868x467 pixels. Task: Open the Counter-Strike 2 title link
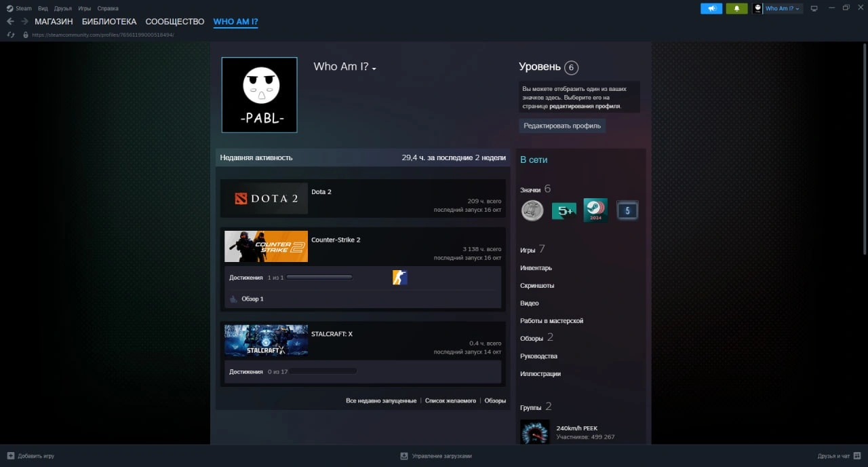tap(336, 240)
